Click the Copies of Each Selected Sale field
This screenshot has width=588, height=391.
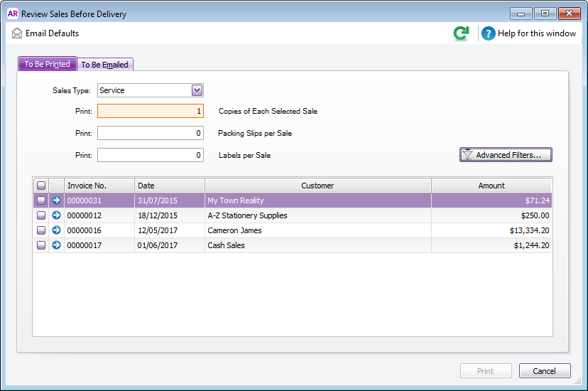click(x=151, y=111)
